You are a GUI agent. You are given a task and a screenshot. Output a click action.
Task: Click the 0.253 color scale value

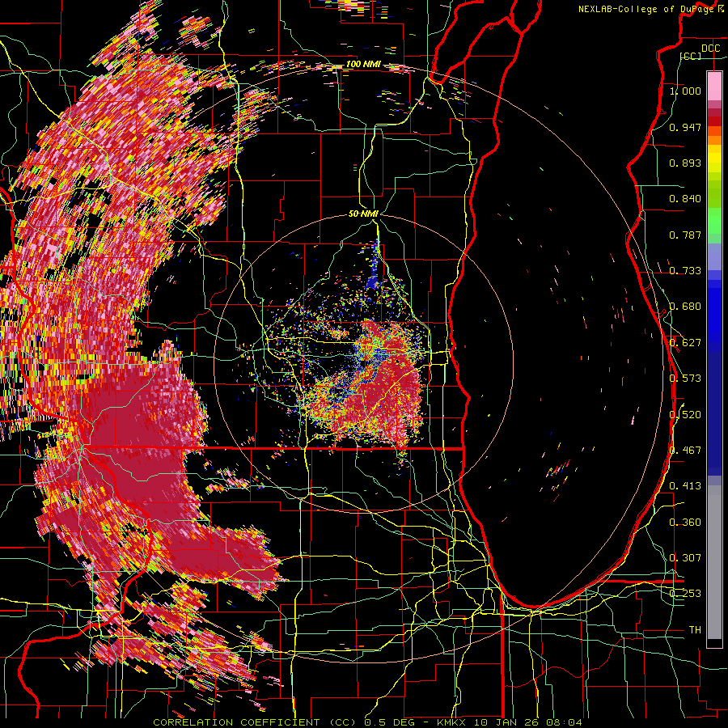point(685,594)
